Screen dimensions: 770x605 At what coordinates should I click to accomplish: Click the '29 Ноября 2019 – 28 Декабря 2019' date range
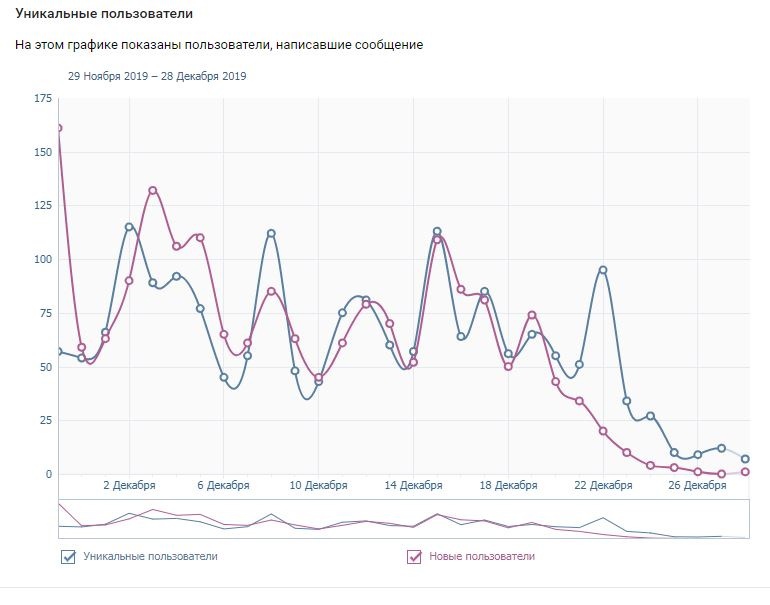[157, 76]
